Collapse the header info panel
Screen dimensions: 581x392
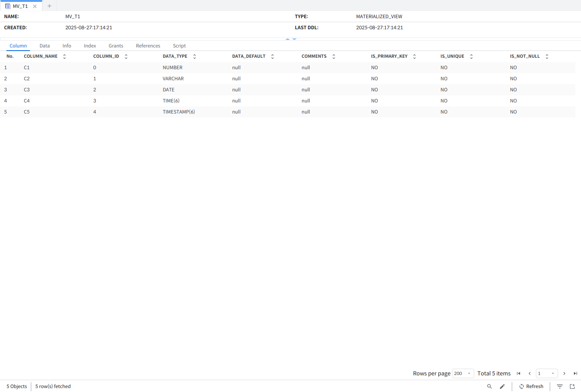pyautogui.click(x=288, y=39)
